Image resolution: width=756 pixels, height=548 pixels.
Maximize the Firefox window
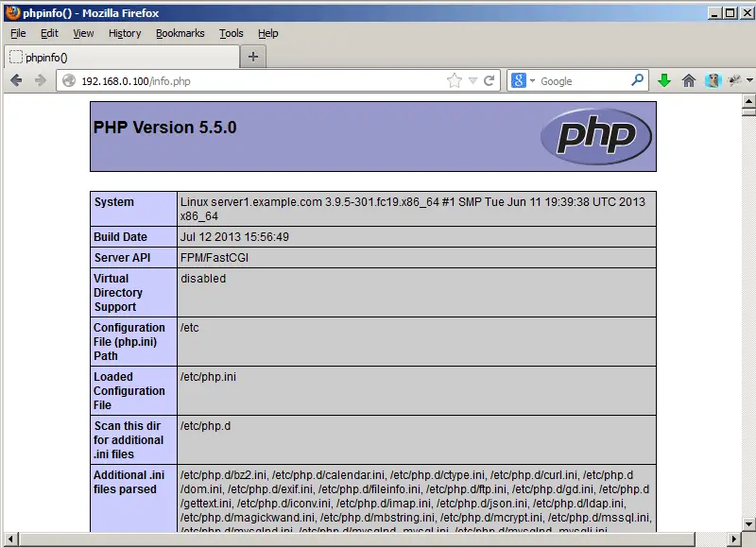pyautogui.click(x=730, y=13)
